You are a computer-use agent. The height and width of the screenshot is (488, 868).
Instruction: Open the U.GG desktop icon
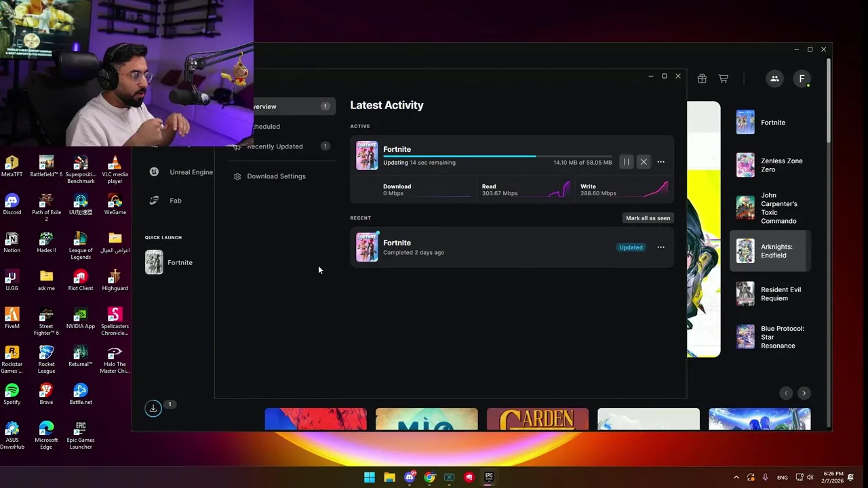(12, 280)
